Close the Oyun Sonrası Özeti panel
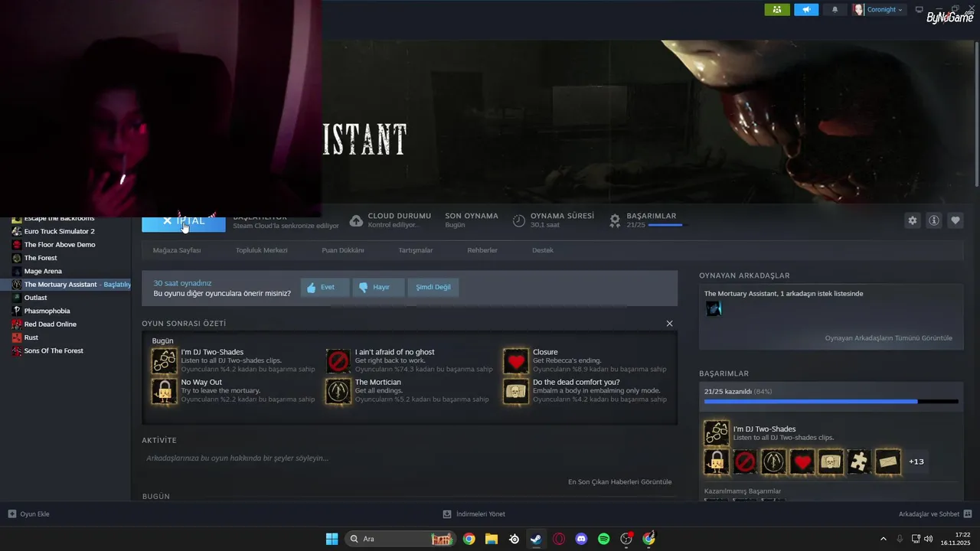 pos(670,324)
